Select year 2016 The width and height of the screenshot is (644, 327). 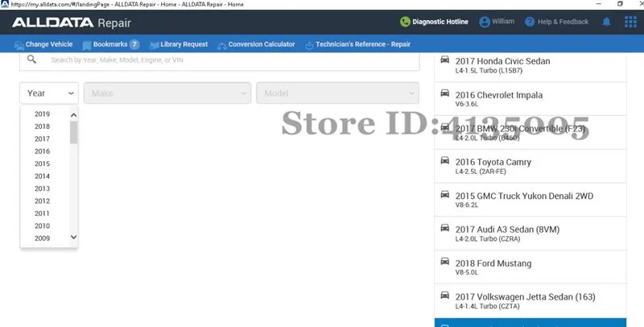click(43, 151)
